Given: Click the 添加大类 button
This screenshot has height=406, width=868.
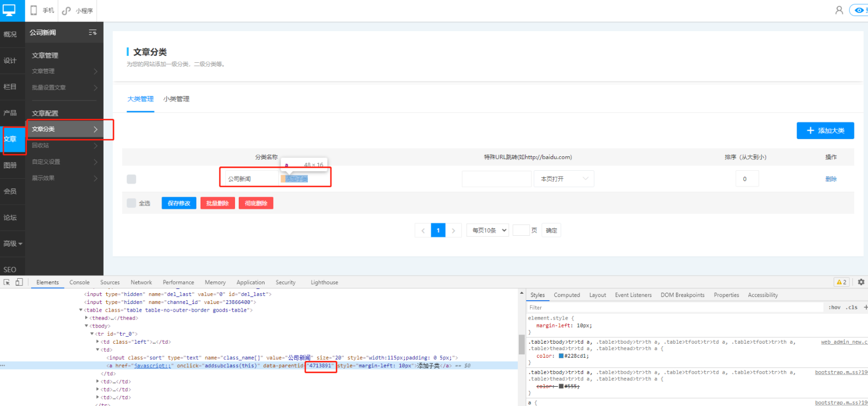Looking at the screenshot, I should pyautogui.click(x=825, y=130).
